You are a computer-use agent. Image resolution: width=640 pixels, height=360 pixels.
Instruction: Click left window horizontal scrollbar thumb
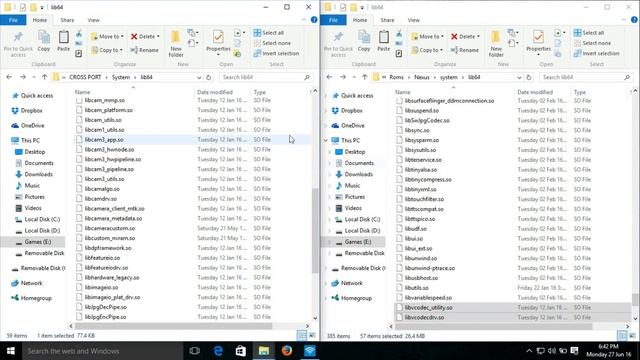coord(173,326)
